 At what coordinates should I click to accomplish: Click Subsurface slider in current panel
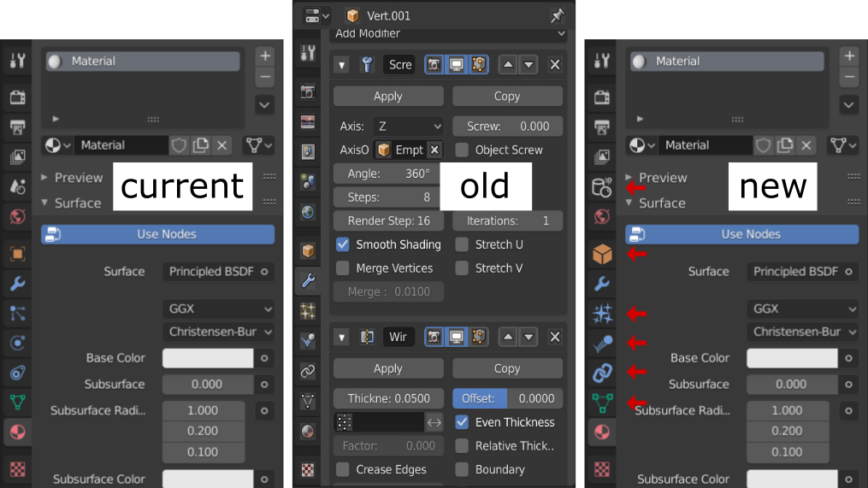tap(208, 384)
